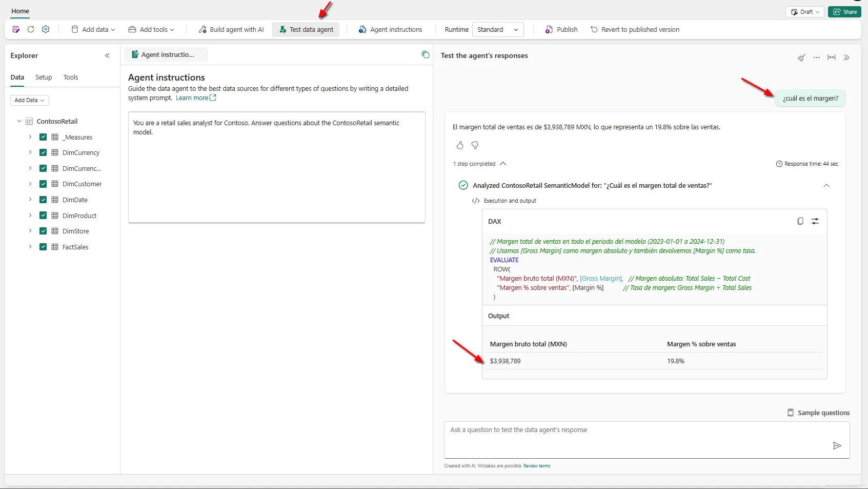This screenshot has height=489, width=868.
Task: Click the sliders icon in the DAX header
Action: pyautogui.click(x=815, y=221)
